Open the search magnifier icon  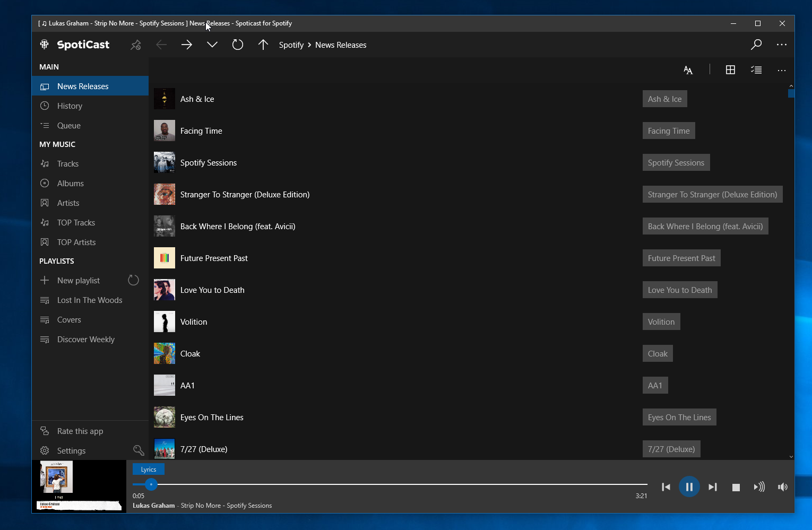click(x=756, y=45)
